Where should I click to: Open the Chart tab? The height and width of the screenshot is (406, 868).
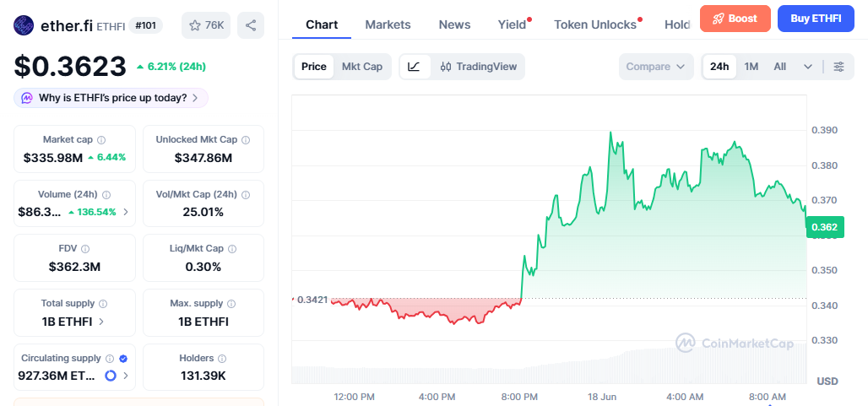(322, 24)
